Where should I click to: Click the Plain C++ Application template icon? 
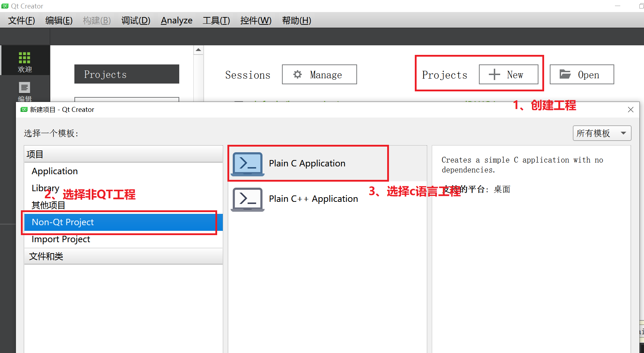pos(247,199)
